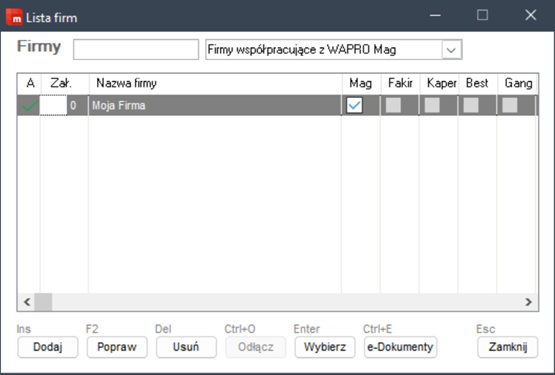Toggle the Fakir checkbox for Moja Firma
This screenshot has height=375, width=555.
[393, 105]
